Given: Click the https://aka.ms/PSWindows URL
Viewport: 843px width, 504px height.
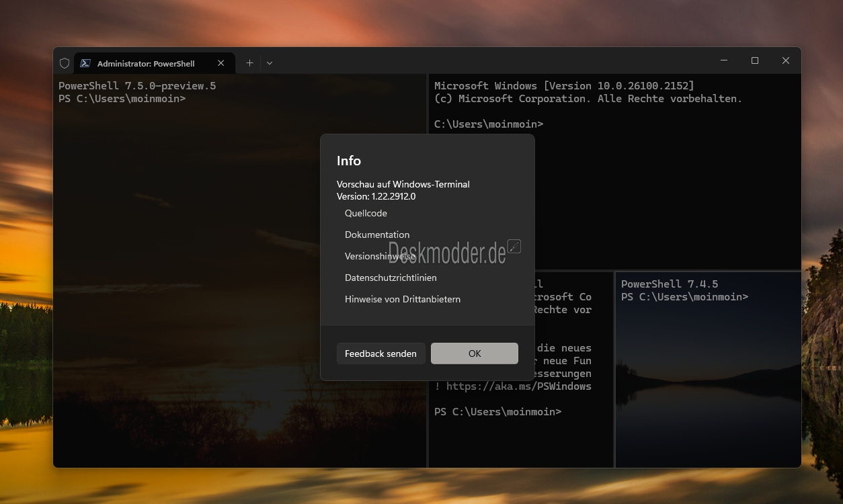Looking at the screenshot, I should pos(519,386).
